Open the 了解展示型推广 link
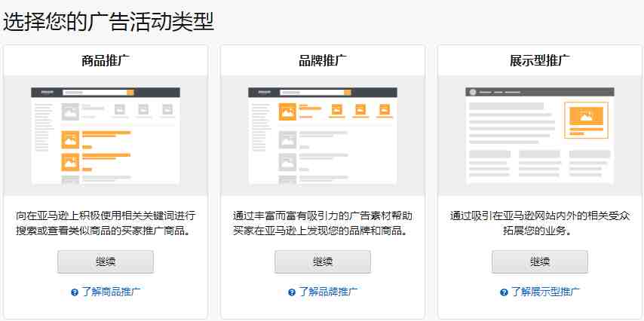The image size is (644, 321). (x=545, y=292)
